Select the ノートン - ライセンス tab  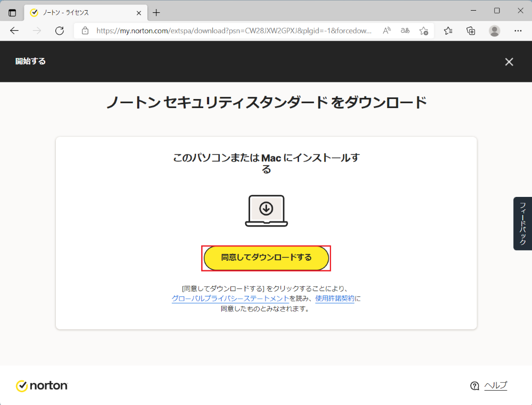point(86,13)
